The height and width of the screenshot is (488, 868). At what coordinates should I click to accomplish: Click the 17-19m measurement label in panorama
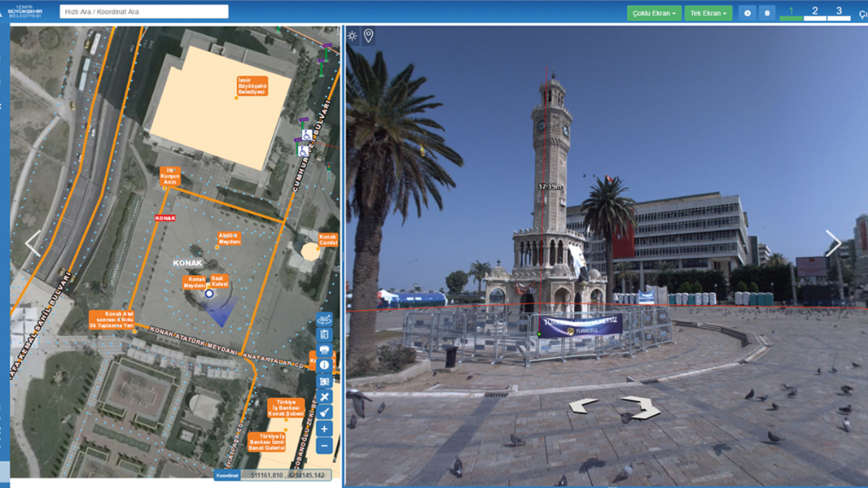(x=550, y=187)
